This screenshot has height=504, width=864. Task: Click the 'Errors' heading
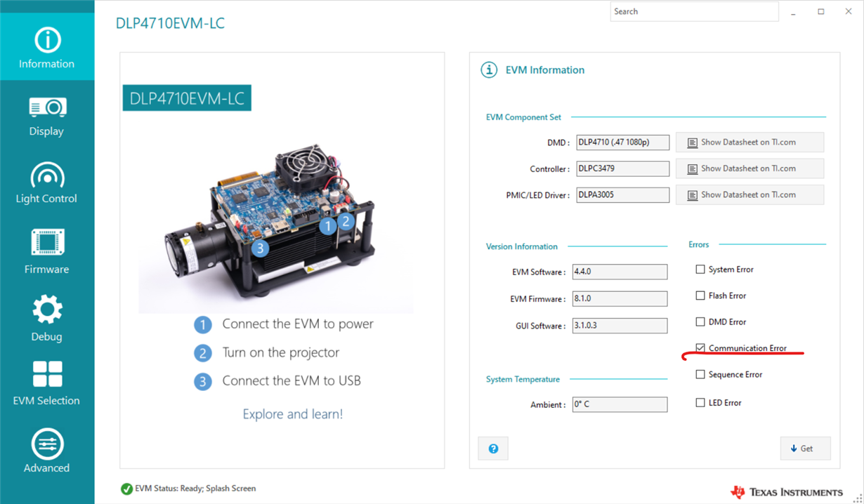pos(699,244)
